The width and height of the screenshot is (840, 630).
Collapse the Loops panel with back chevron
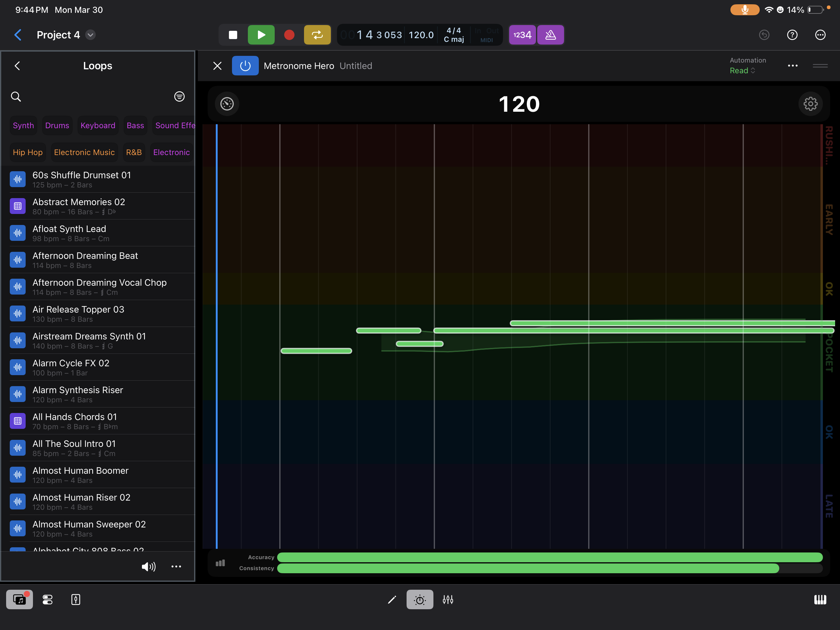[x=17, y=65]
